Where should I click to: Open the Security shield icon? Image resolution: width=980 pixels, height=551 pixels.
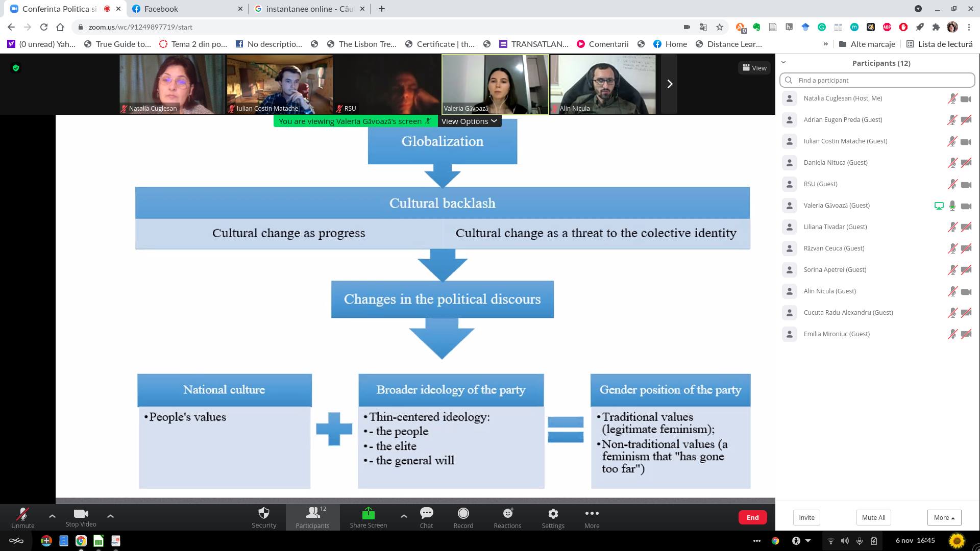click(x=263, y=514)
